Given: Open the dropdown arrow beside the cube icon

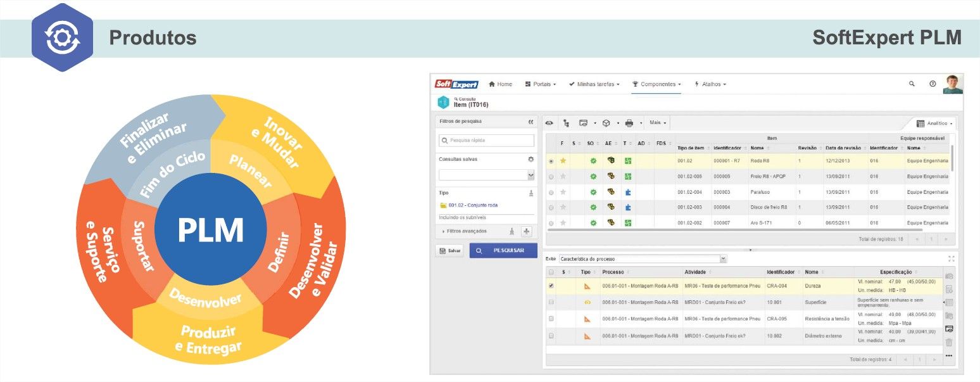Looking at the screenshot, I should pos(618,123).
